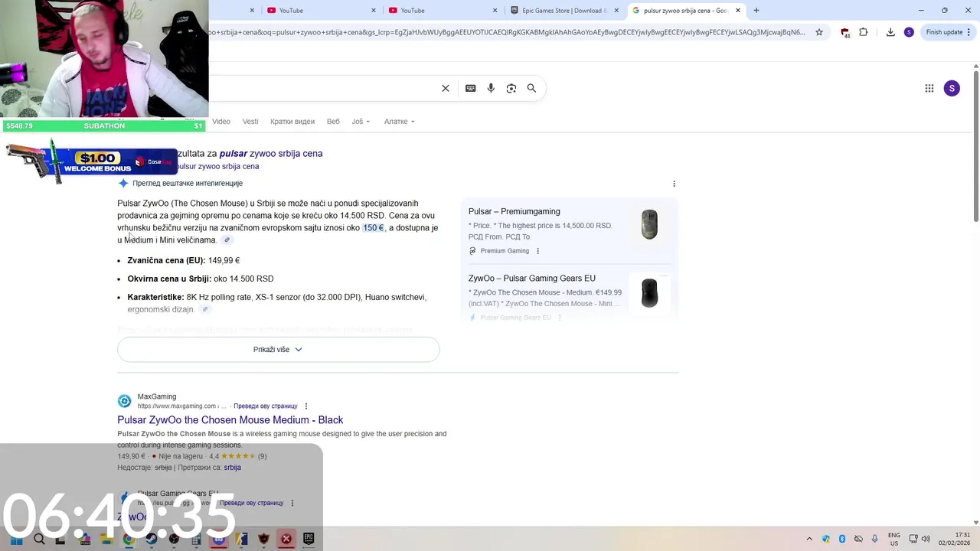Open Google Lens image search
980x551 pixels.
(x=511, y=88)
